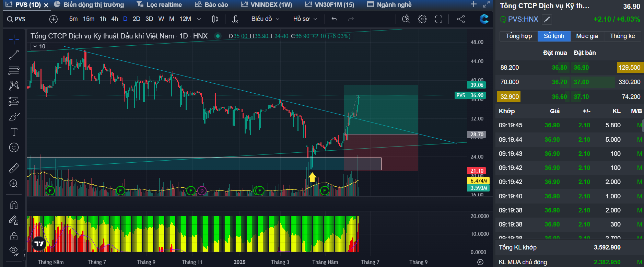Add a symbol with the plus circle icon
Image resolution: width=644 pixels, height=267 pixels.
54,19
